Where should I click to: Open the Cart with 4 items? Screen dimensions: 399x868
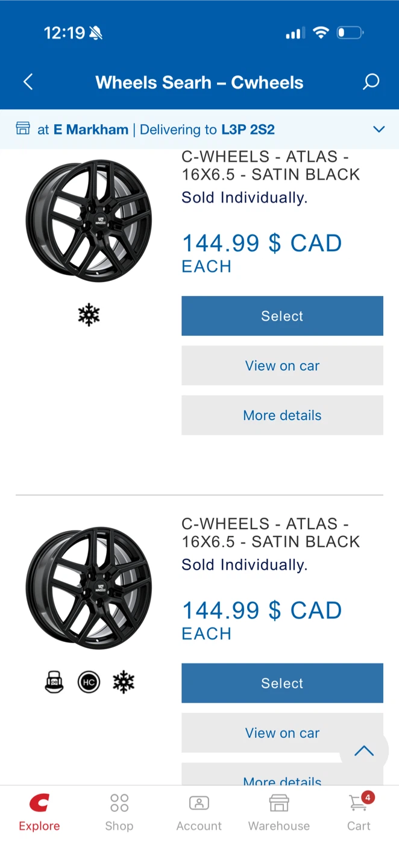359,811
